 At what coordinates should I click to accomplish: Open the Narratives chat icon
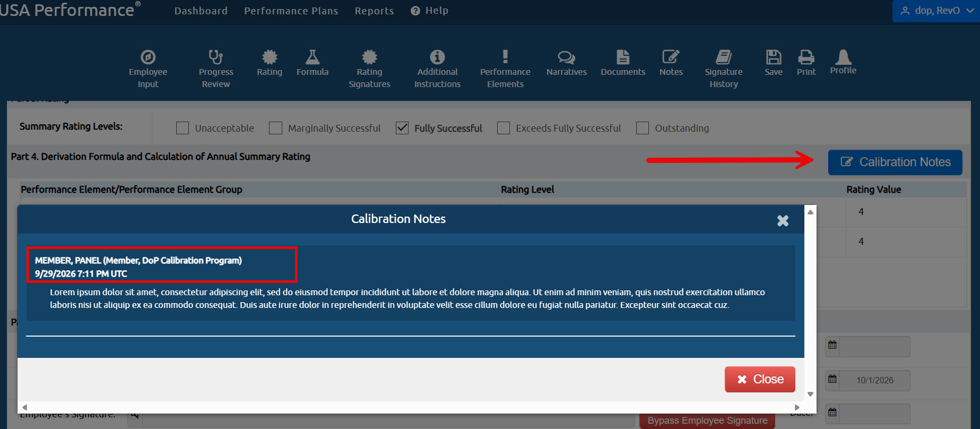point(566,57)
